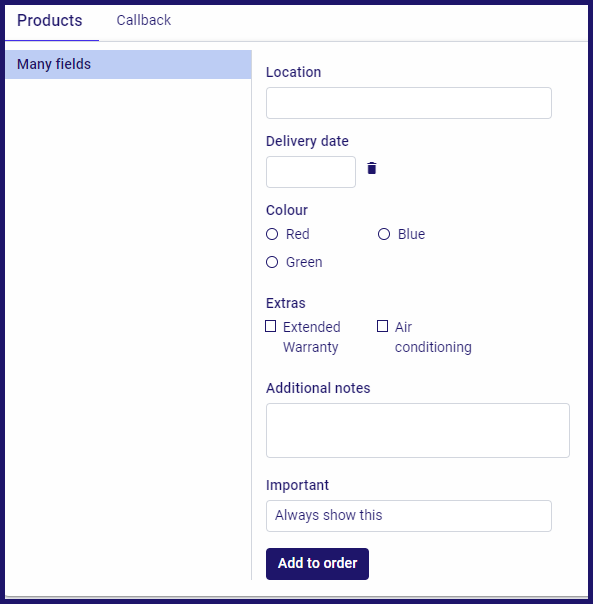Click the Additional notes label
The width and height of the screenshot is (593, 604).
pos(318,388)
